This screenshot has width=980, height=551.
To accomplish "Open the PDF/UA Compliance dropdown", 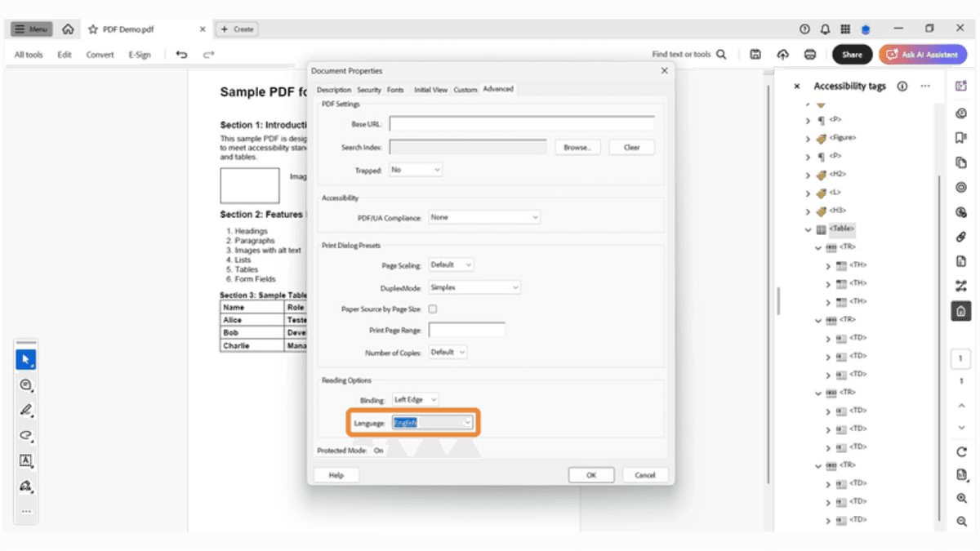I will 484,218.
